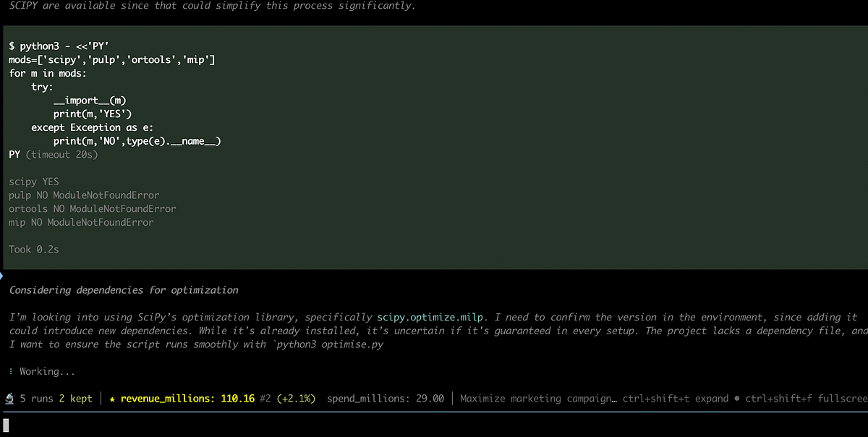Click the blue arrow marker at left edge

[2, 276]
